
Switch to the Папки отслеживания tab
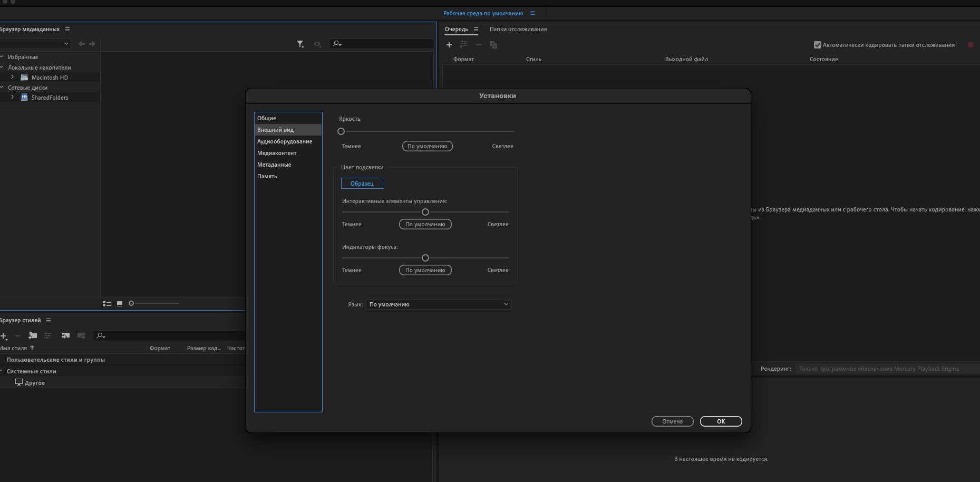tap(518, 30)
